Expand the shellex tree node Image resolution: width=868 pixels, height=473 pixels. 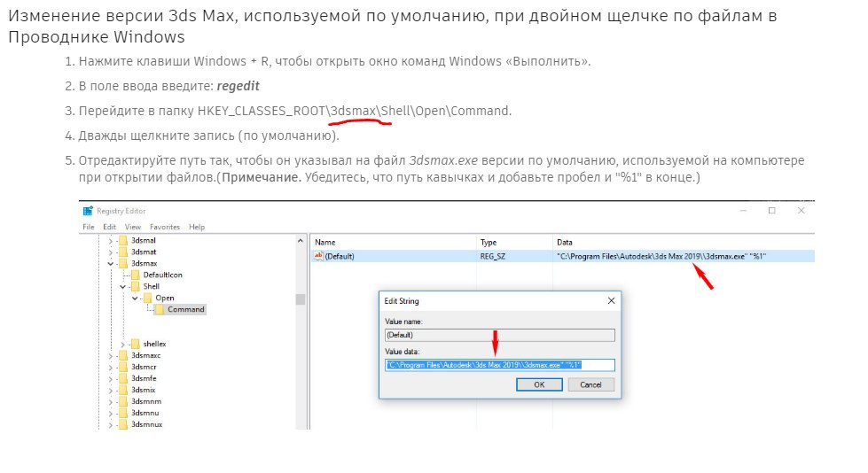pos(122,344)
